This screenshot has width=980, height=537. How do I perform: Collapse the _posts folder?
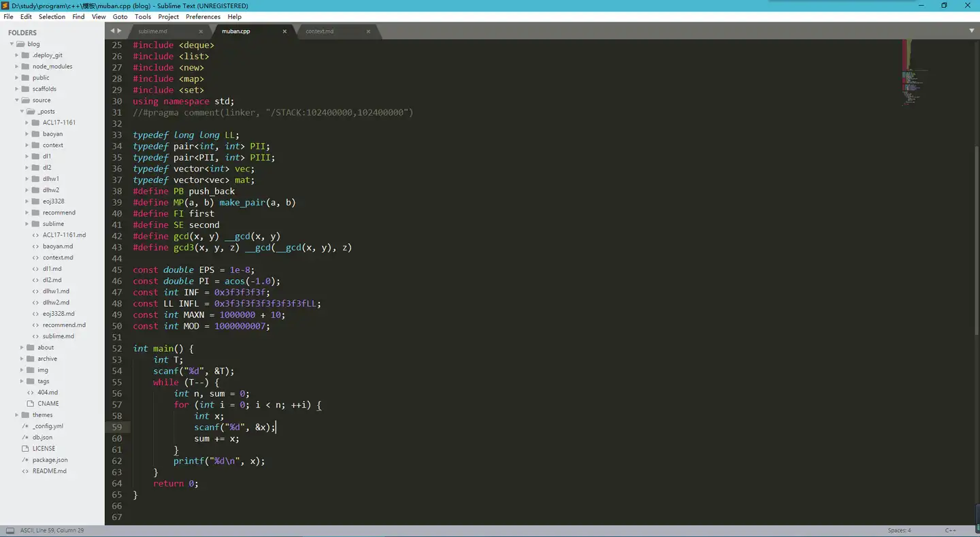click(22, 112)
